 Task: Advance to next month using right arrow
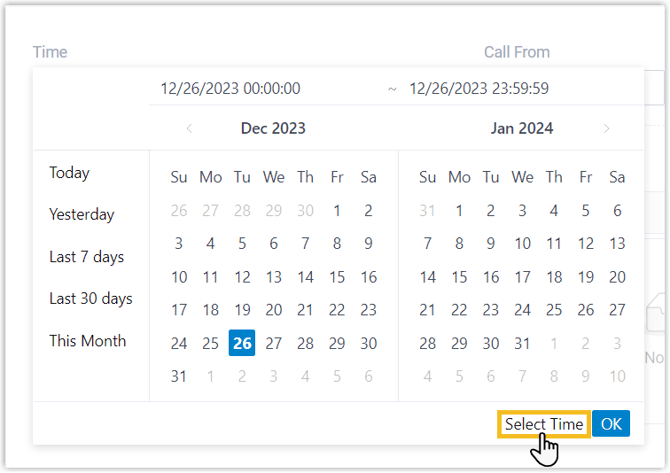click(x=606, y=128)
